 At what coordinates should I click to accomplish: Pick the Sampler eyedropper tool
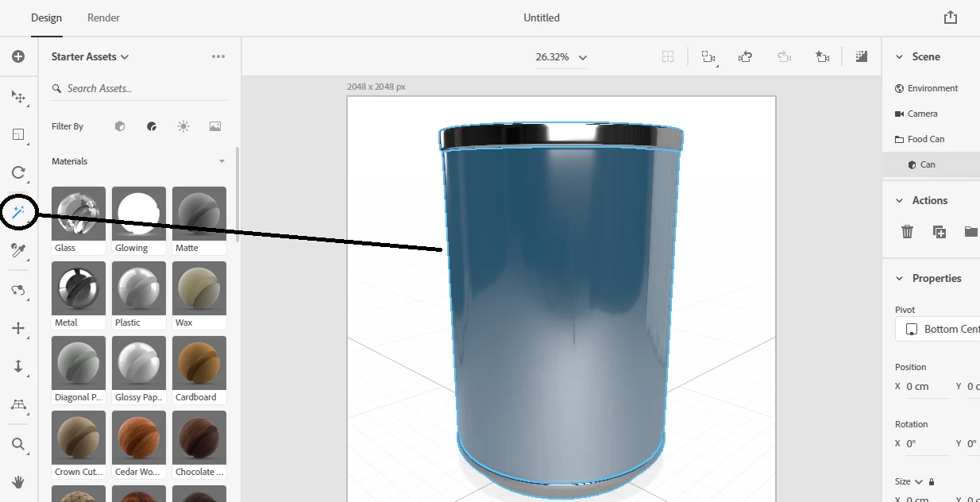pyautogui.click(x=18, y=251)
